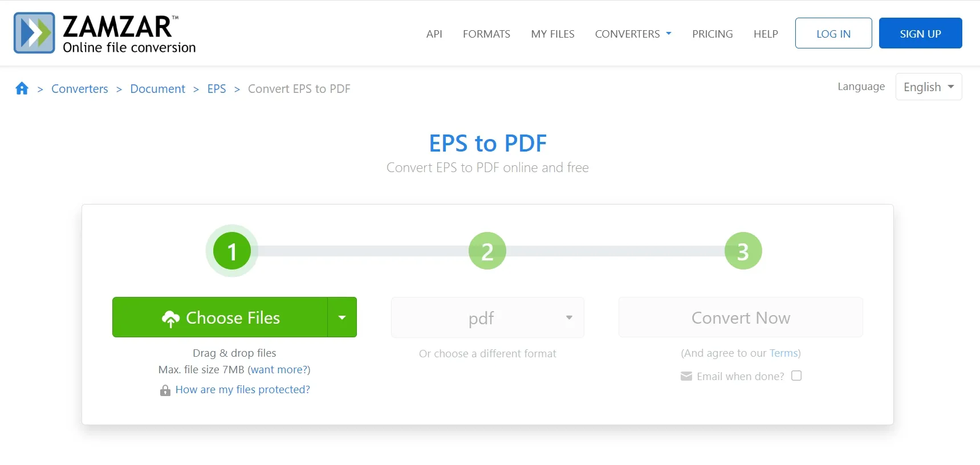Open the Choose Files dropdown arrow
This screenshot has width=980, height=465.
[341, 317]
